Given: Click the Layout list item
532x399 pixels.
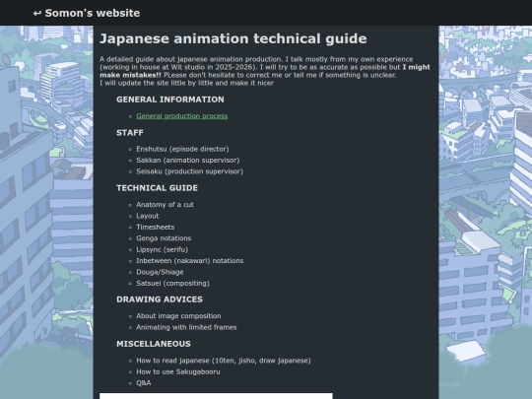Looking at the screenshot, I should click(147, 216).
